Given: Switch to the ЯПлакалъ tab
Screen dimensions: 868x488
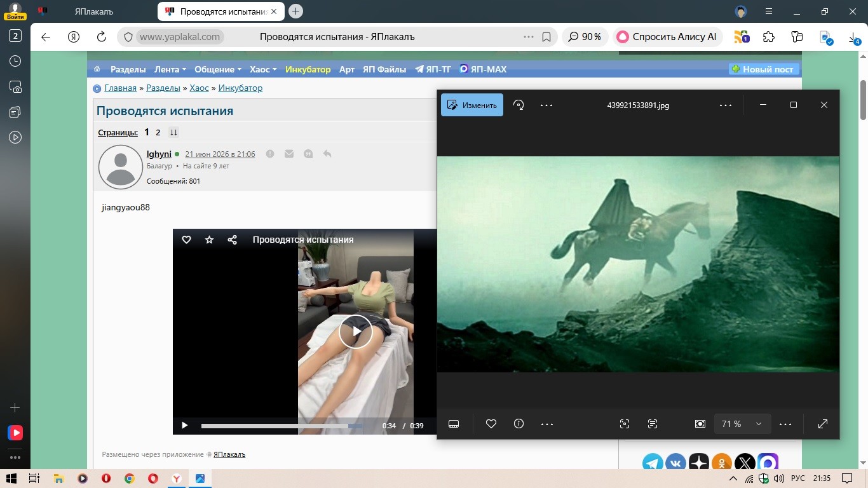Looking at the screenshot, I should (x=94, y=11).
